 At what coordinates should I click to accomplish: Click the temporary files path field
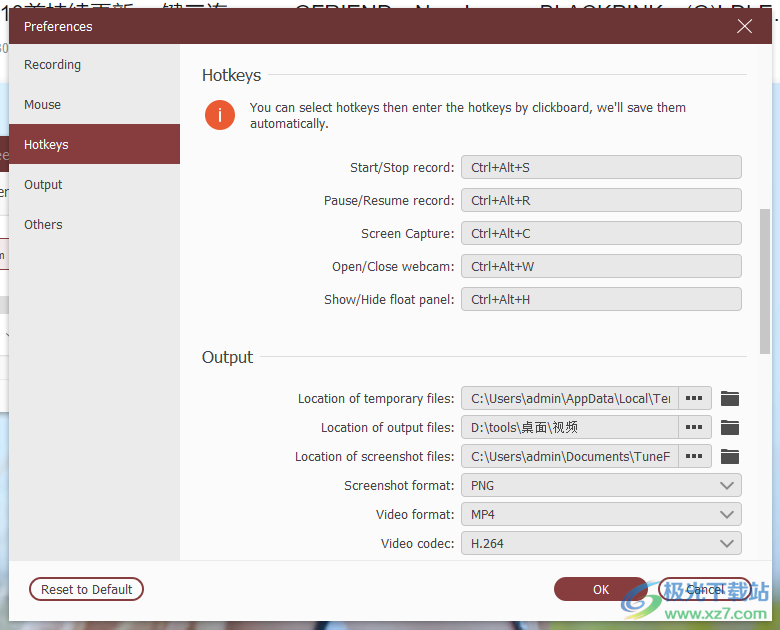tap(570, 399)
